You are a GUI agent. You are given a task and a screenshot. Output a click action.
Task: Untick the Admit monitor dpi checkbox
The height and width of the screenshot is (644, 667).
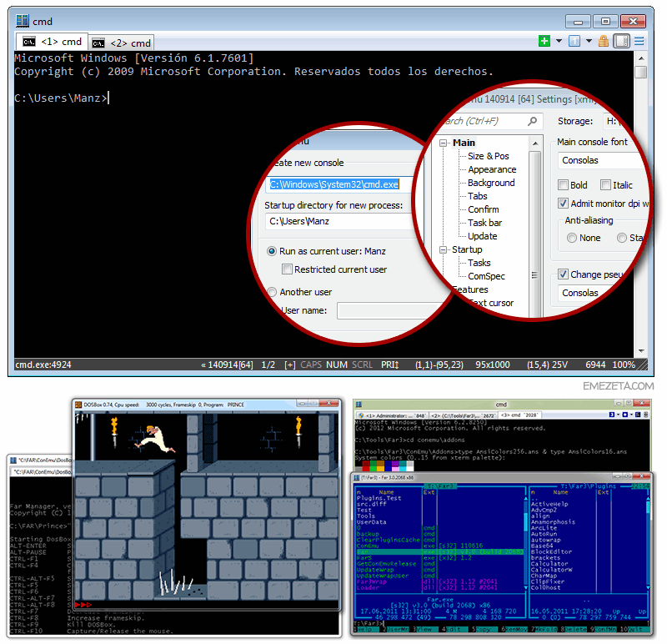click(563, 204)
